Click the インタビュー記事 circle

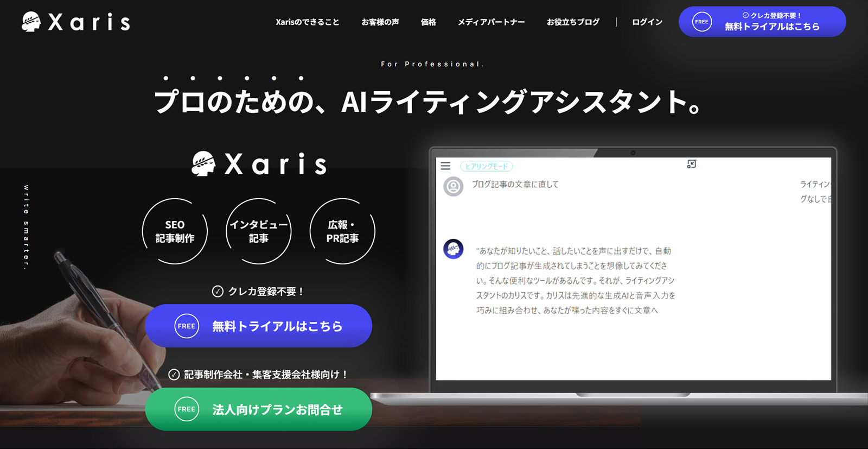[259, 231]
